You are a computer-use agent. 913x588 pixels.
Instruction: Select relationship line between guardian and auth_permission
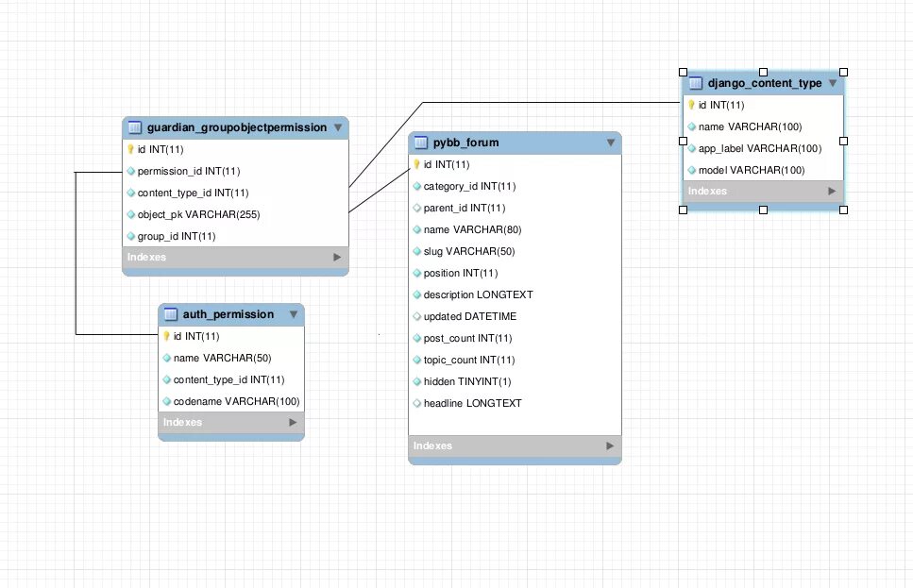[x=76, y=253]
